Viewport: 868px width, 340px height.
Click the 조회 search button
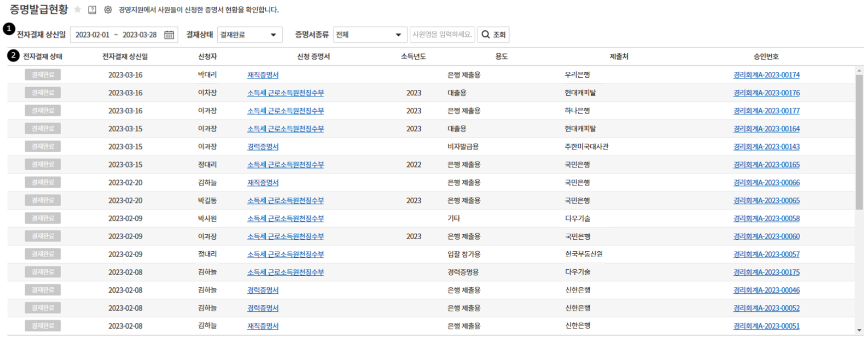click(494, 35)
